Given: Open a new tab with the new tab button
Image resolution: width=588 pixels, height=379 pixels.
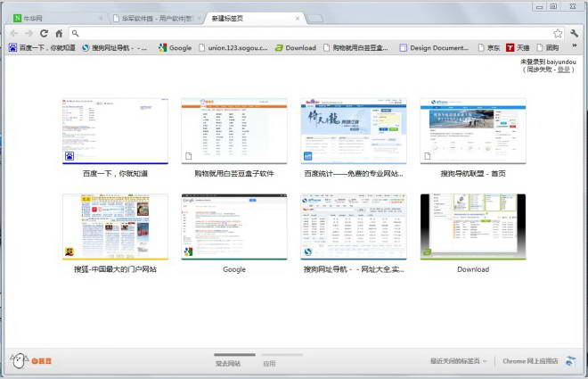Looking at the screenshot, I should 314,19.
